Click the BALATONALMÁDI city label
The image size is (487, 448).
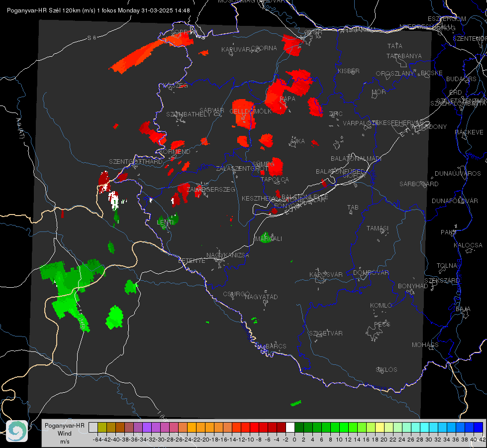tap(356, 159)
